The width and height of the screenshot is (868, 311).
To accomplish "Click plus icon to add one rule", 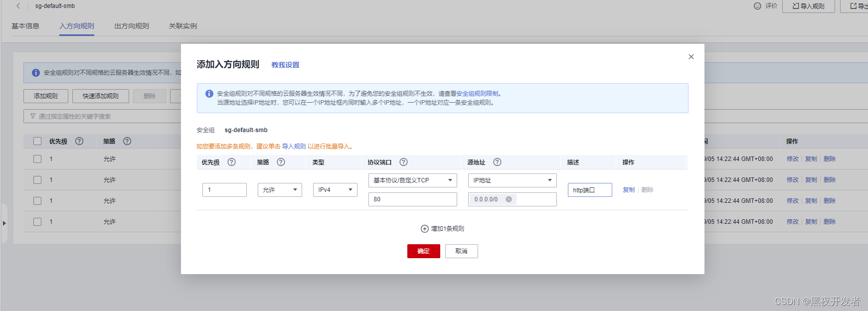I will (425, 229).
